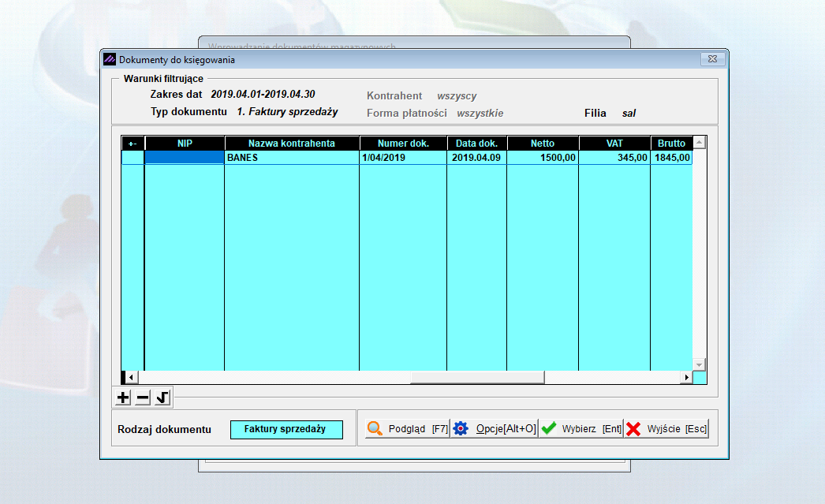Click Forma płatności value wszystkie

coord(480,113)
